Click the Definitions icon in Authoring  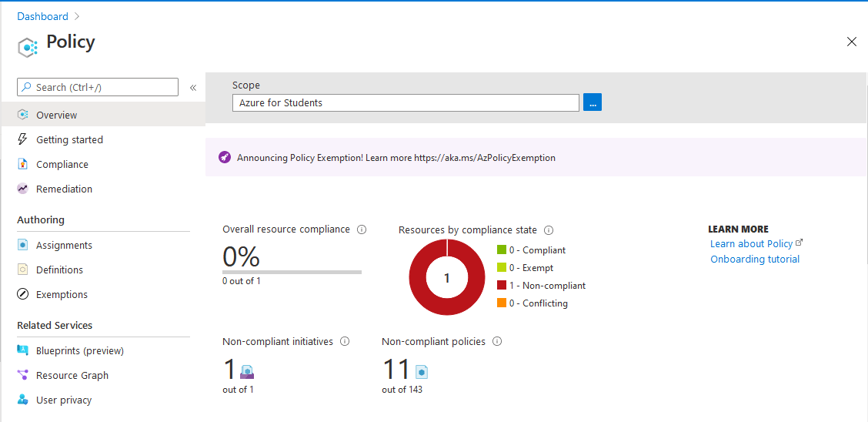[x=22, y=270]
